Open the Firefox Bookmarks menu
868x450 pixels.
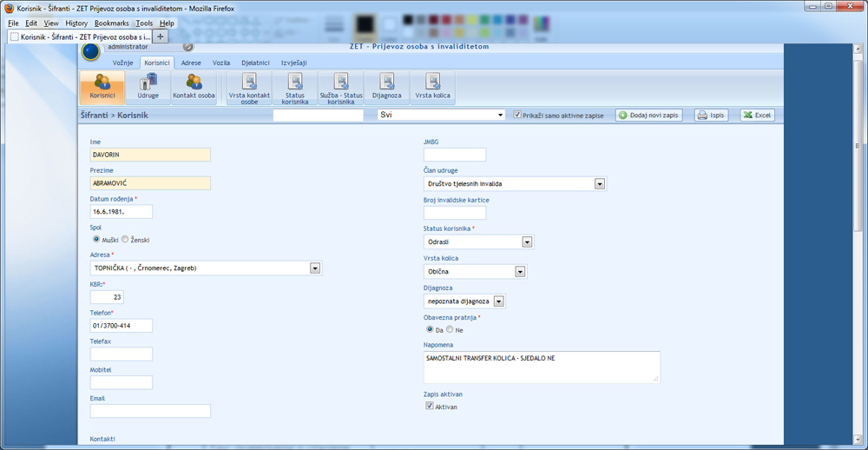pos(112,23)
